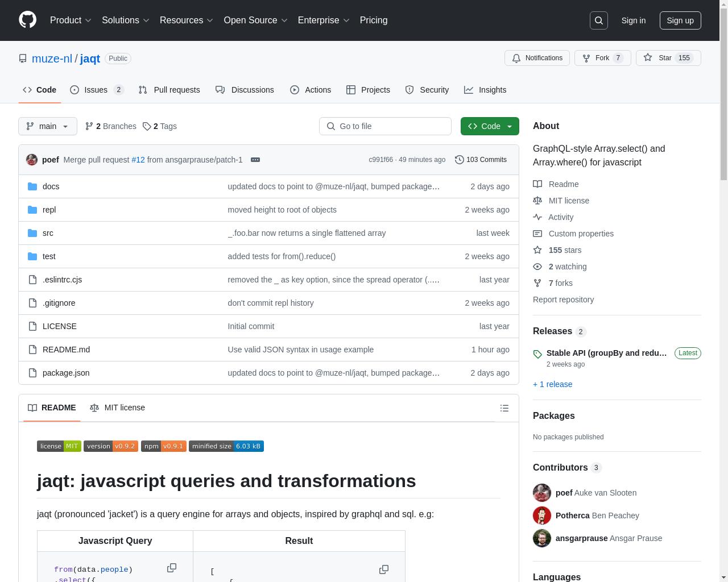Click the fork icon on Fork button

pos(586,58)
